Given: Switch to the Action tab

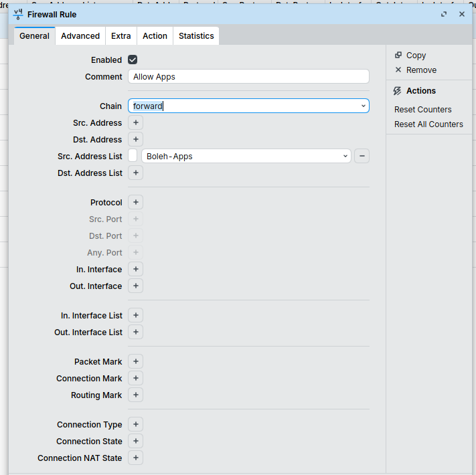Looking at the screenshot, I should point(155,36).
